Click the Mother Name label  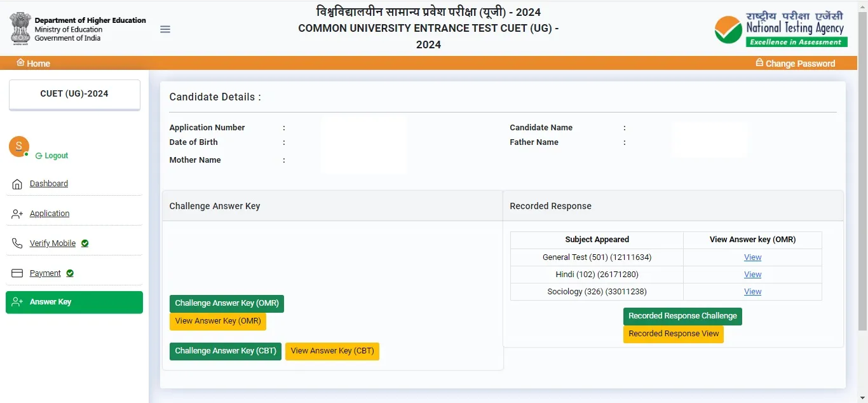(195, 160)
